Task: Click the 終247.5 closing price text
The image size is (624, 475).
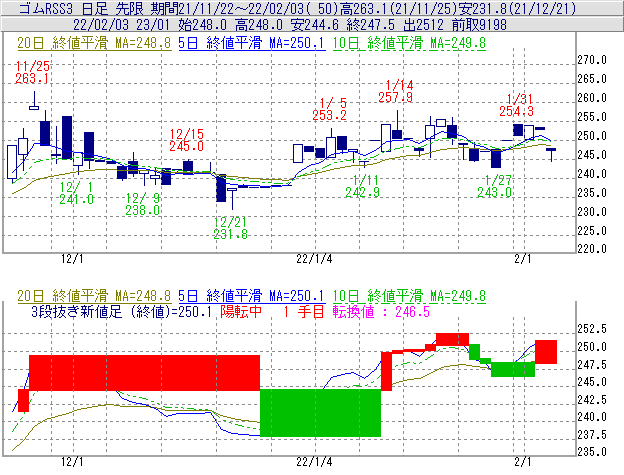Action: click(370, 25)
